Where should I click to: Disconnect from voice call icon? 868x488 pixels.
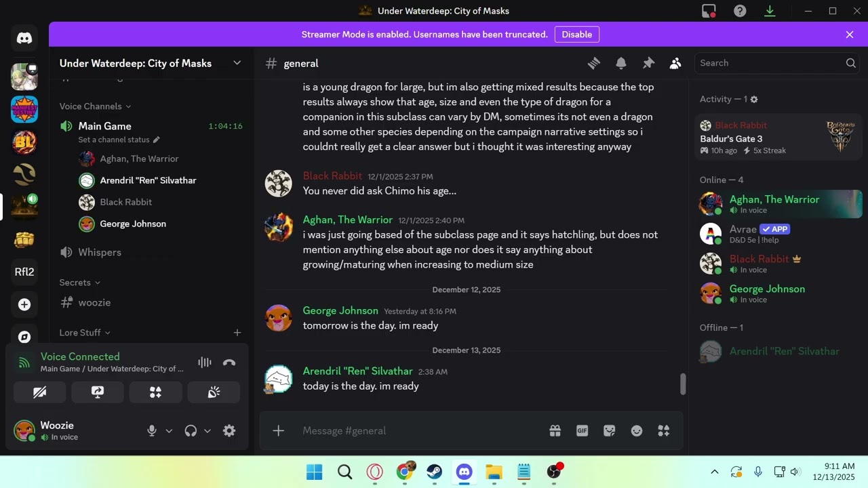click(229, 363)
